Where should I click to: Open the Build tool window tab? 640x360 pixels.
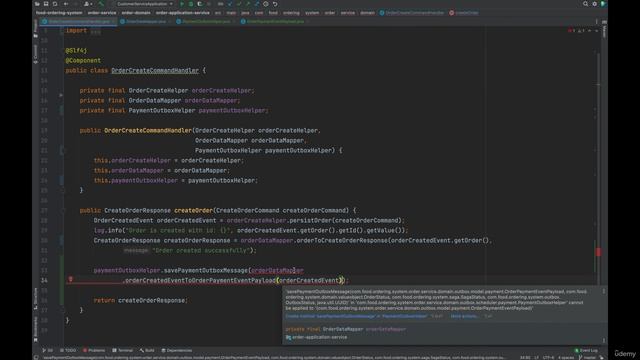tap(147, 350)
